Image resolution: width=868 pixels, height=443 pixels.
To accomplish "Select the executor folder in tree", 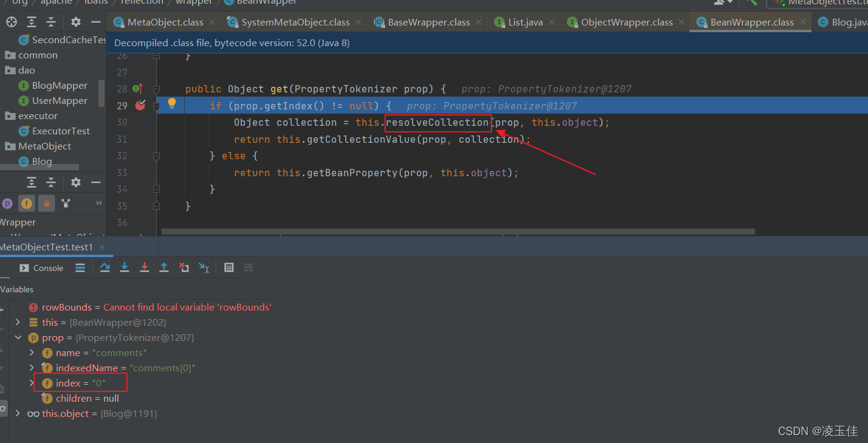I will click(x=38, y=116).
